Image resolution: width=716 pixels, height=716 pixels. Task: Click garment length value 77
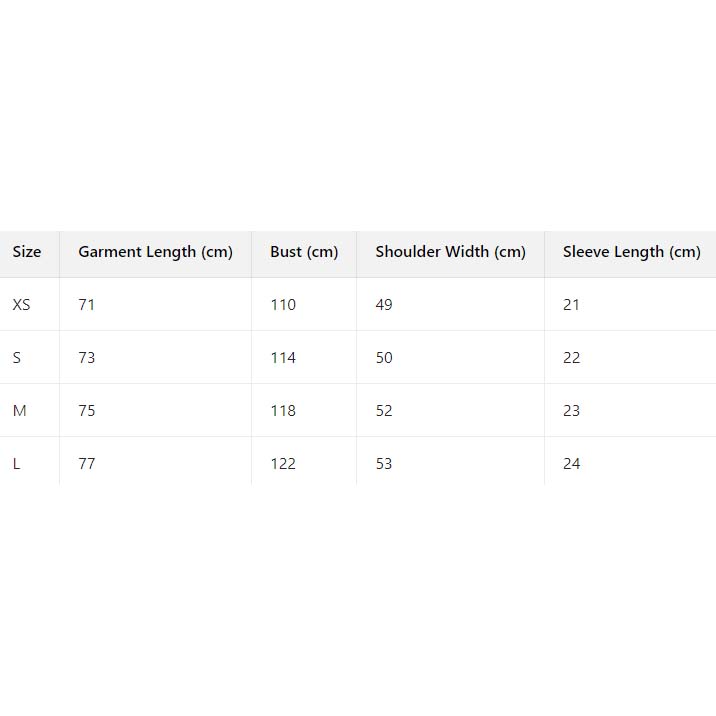coord(87,464)
